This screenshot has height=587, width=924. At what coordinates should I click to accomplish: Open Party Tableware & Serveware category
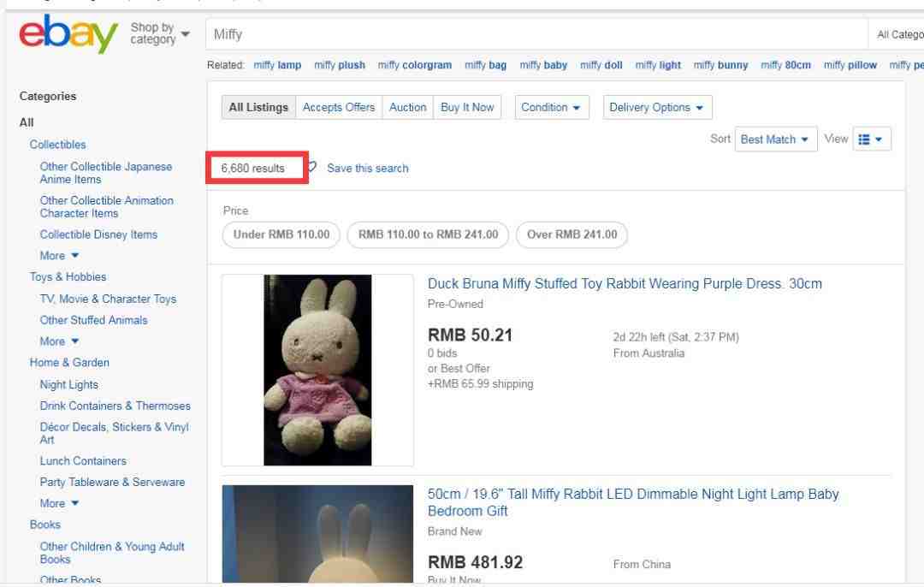click(x=112, y=482)
